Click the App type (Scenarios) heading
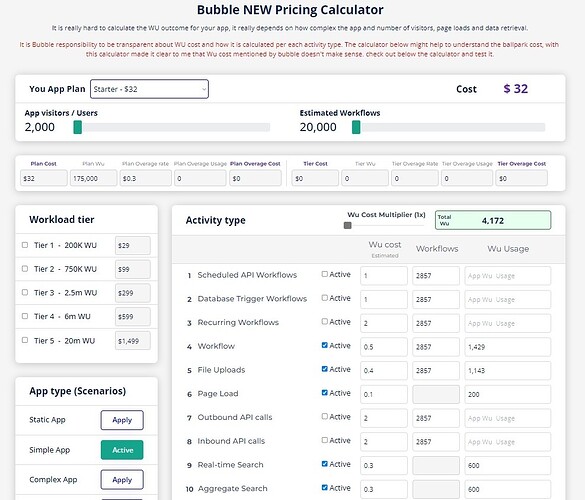The height and width of the screenshot is (500, 585). tap(78, 391)
